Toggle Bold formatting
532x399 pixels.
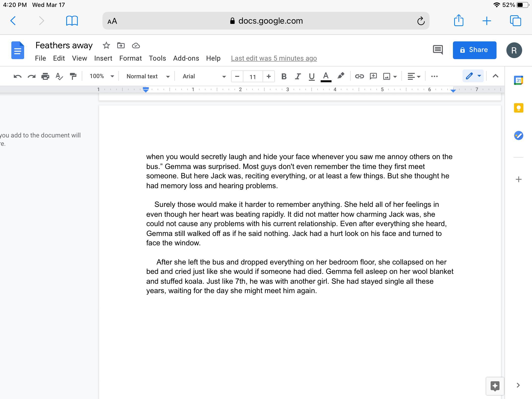coord(284,76)
